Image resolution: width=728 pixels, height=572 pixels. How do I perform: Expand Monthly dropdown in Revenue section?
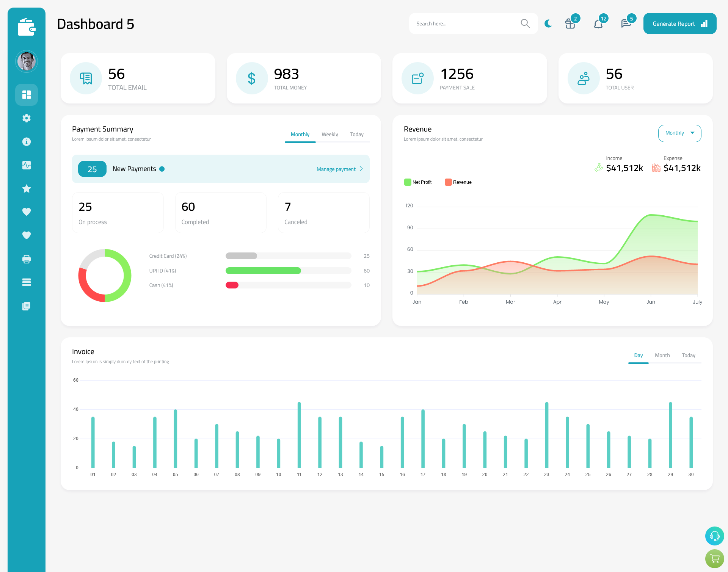pyautogui.click(x=679, y=132)
